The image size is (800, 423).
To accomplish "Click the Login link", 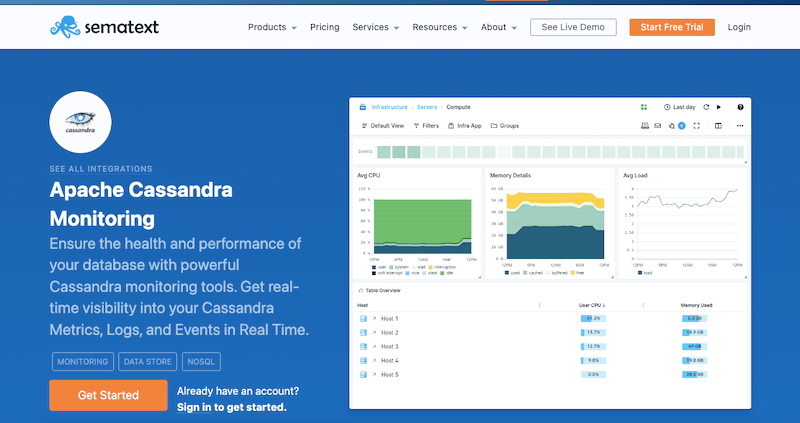I will coord(739,27).
